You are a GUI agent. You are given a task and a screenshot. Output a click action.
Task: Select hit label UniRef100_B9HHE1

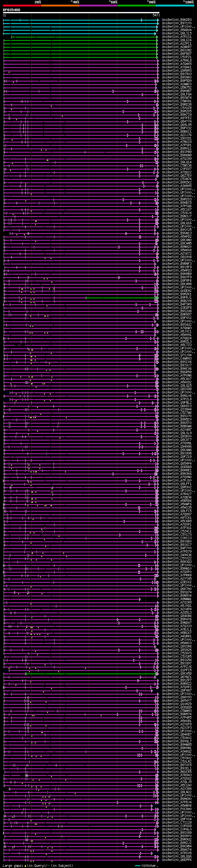(x=177, y=470)
